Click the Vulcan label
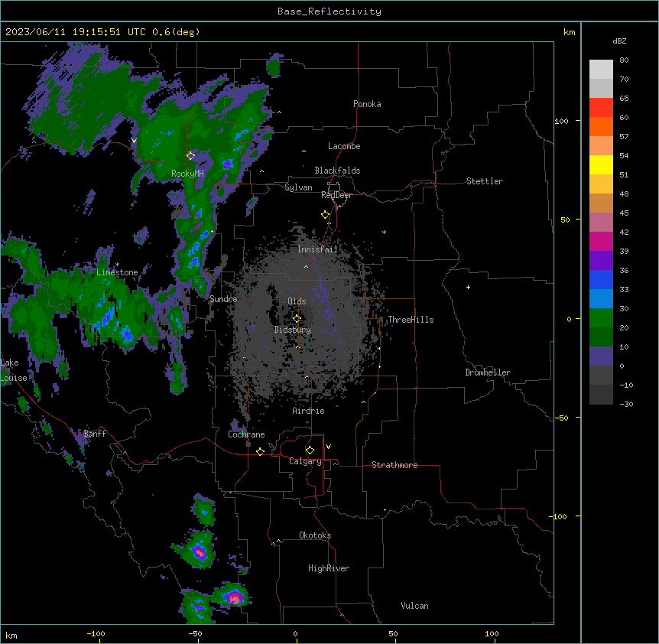The width and height of the screenshot is (659, 644). click(414, 606)
